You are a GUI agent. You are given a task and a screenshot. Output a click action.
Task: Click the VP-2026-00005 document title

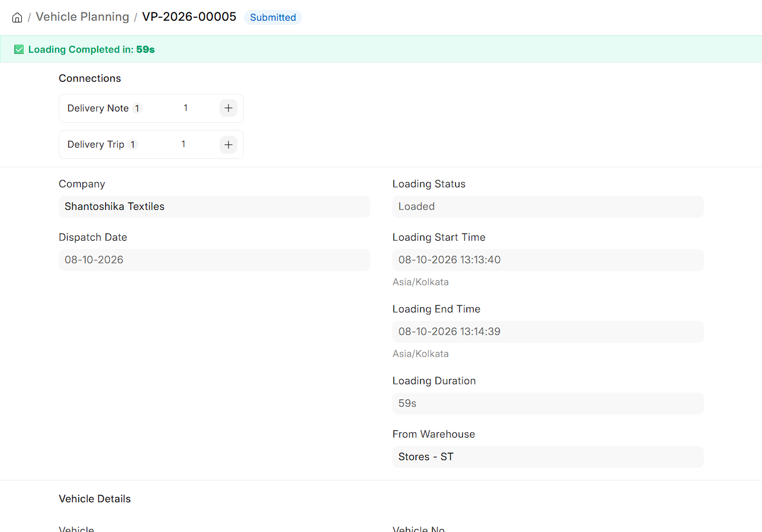coord(189,17)
